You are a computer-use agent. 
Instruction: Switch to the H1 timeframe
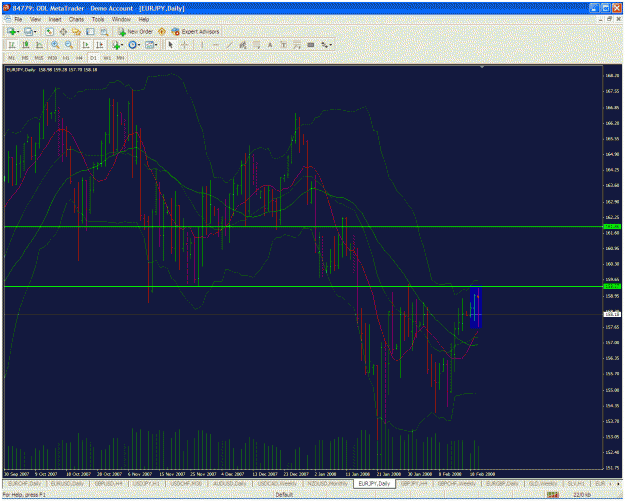[66, 58]
